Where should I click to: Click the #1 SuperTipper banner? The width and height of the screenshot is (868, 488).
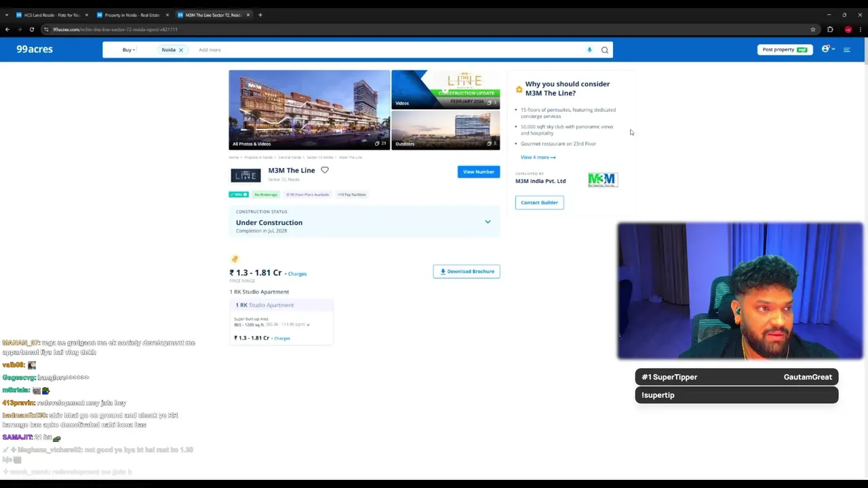pyautogui.click(x=736, y=377)
